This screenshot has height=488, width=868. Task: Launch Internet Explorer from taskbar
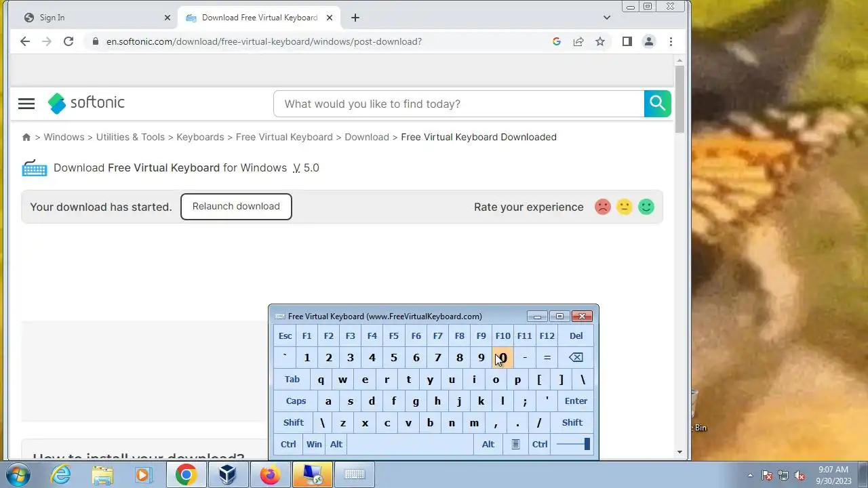(x=61, y=474)
